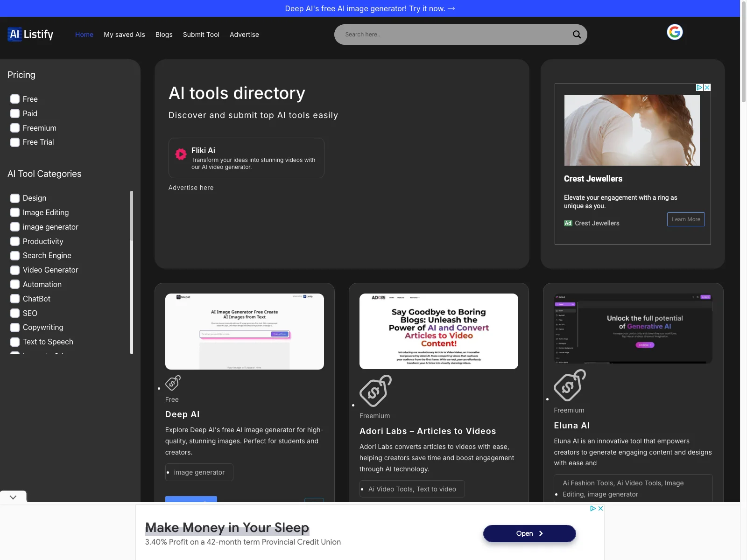Open the Eluna AI title link
The width and height of the screenshot is (747, 560).
point(572,426)
